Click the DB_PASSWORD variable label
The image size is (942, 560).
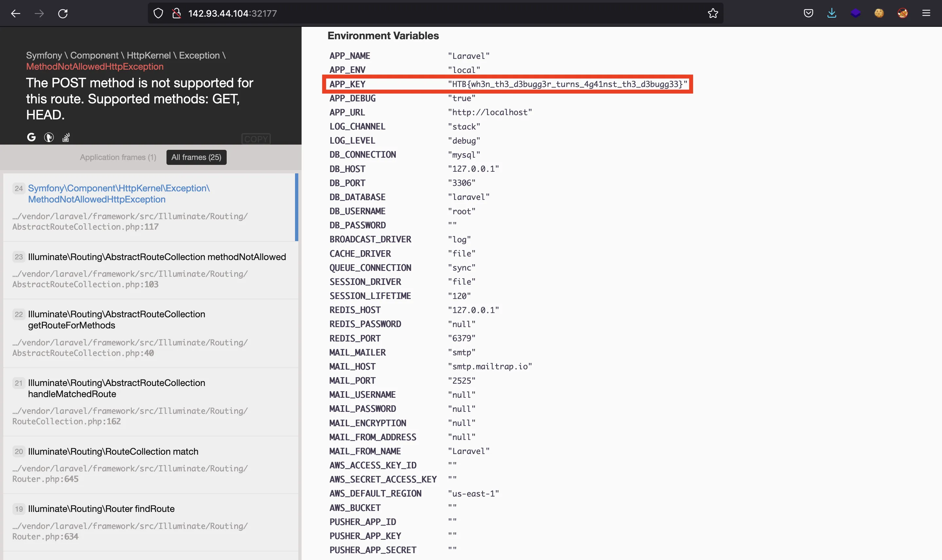(x=358, y=225)
